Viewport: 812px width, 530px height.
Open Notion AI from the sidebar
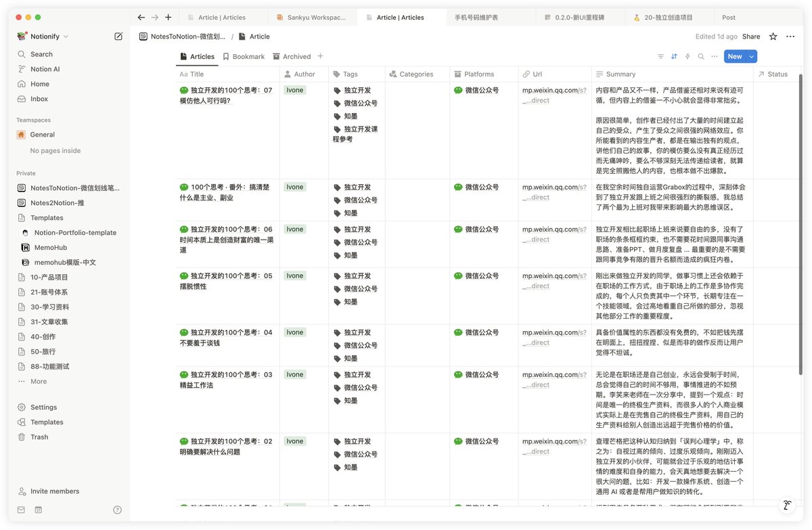click(45, 69)
